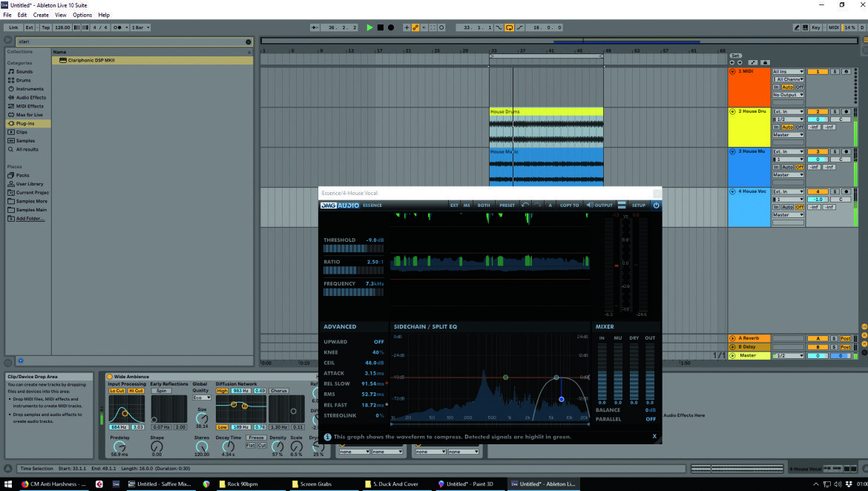Toggle the Wide Ambience device activator
This screenshot has height=491, width=868.
click(x=110, y=377)
